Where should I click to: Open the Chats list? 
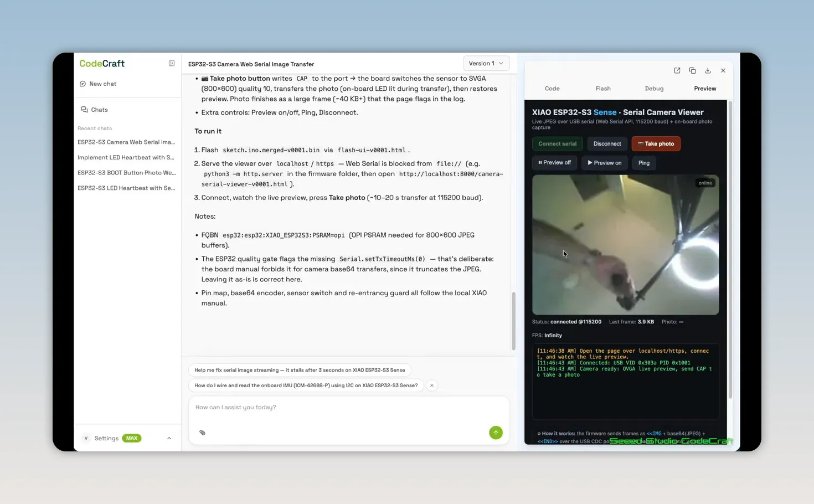(x=95, y=110)
